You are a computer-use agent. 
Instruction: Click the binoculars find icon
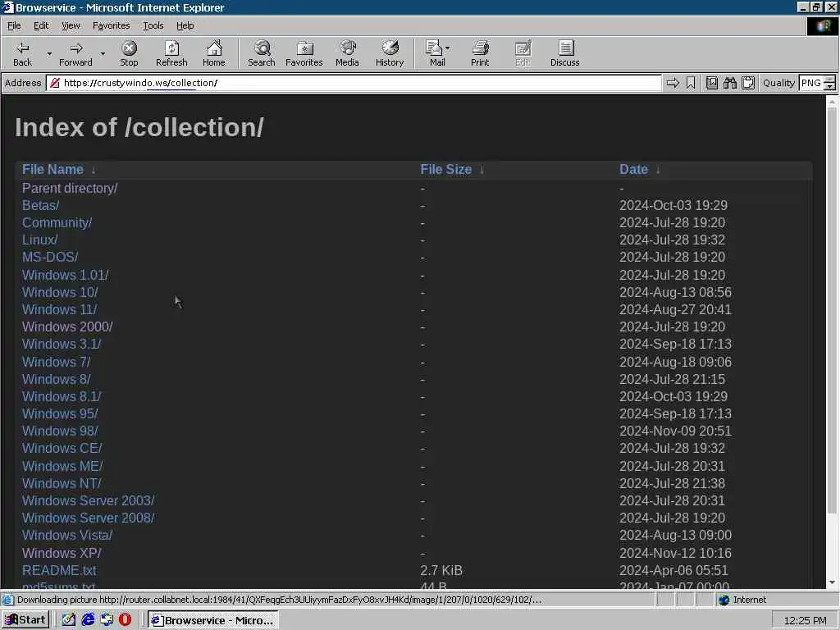pyautogui.click(x=729, y=83)
